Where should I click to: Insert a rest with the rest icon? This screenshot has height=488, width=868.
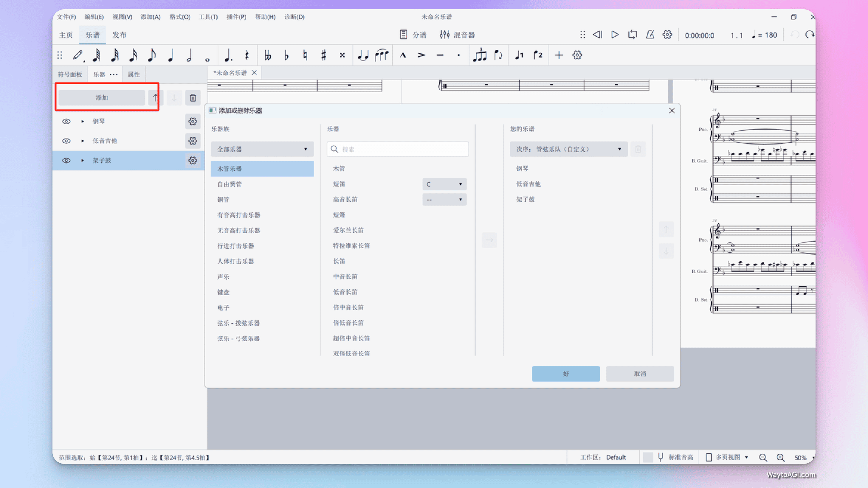click(x=247, y=55)
